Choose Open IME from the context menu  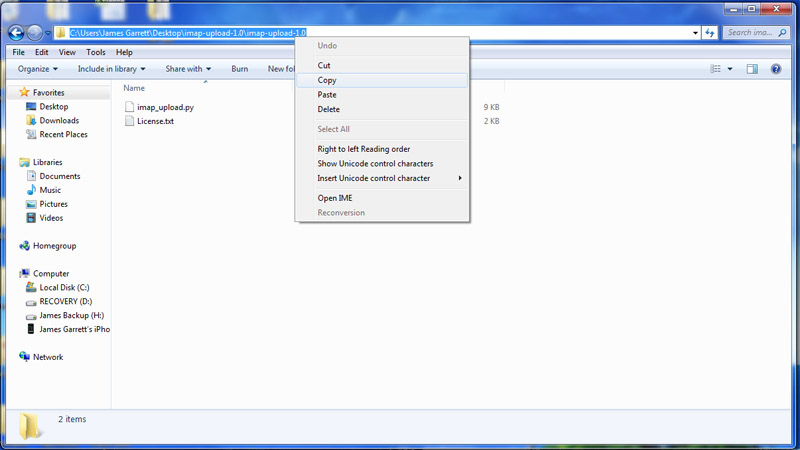click(382, 198)
